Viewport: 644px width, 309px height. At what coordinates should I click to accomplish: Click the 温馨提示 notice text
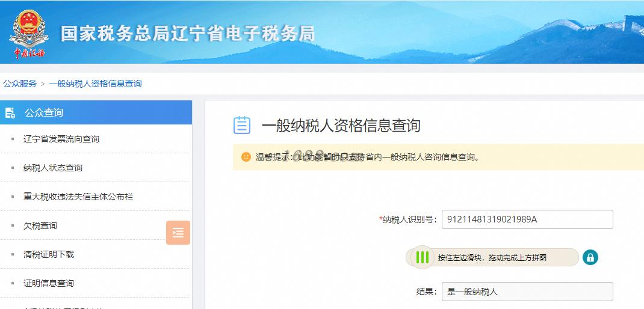coord(368,157)
